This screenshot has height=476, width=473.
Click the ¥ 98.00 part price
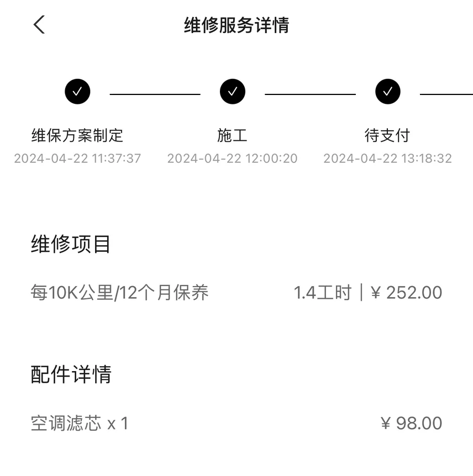tap(411, 423)
